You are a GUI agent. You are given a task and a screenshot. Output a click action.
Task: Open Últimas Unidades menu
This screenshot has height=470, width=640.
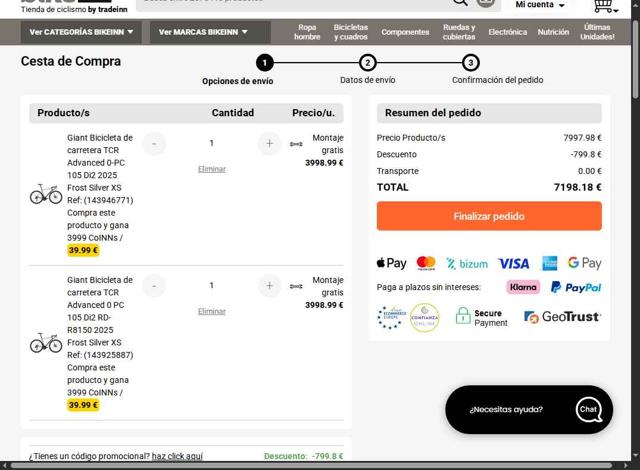[597, 32]
